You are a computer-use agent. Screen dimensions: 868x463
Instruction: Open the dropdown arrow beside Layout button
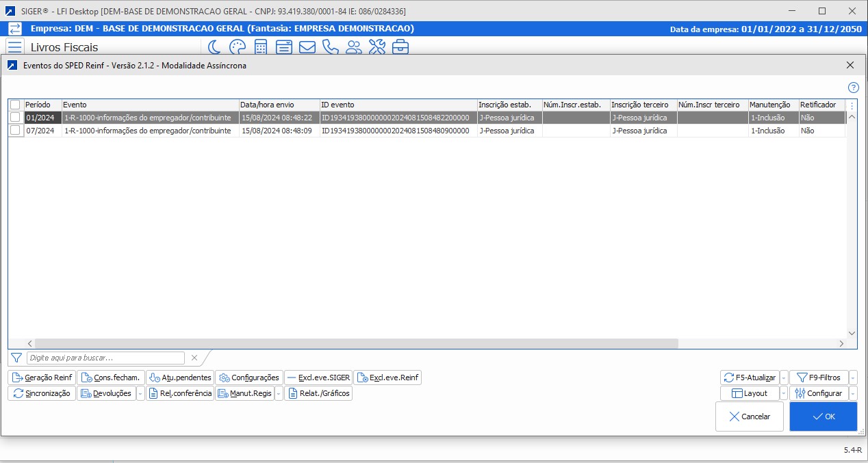coord(784,393)
